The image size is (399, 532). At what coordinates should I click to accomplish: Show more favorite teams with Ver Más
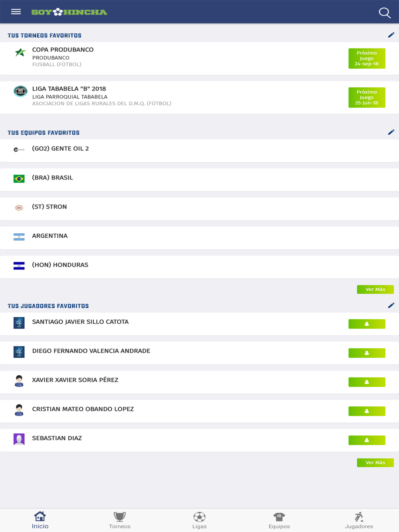pos(375,290)
